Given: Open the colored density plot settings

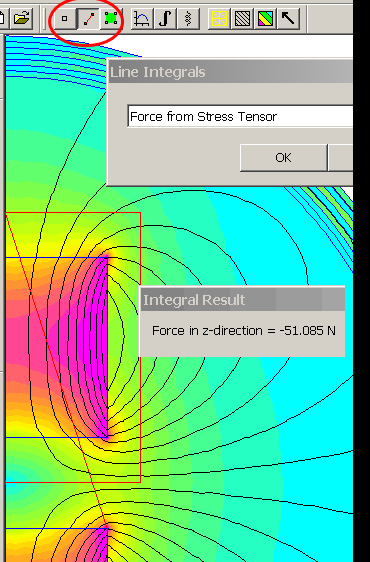Looking at the screenshot, I should (266, 18).
